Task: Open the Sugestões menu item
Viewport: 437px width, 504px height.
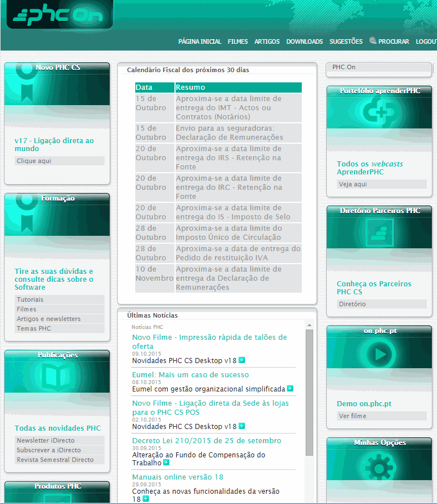Action: (x=346, y=41)
